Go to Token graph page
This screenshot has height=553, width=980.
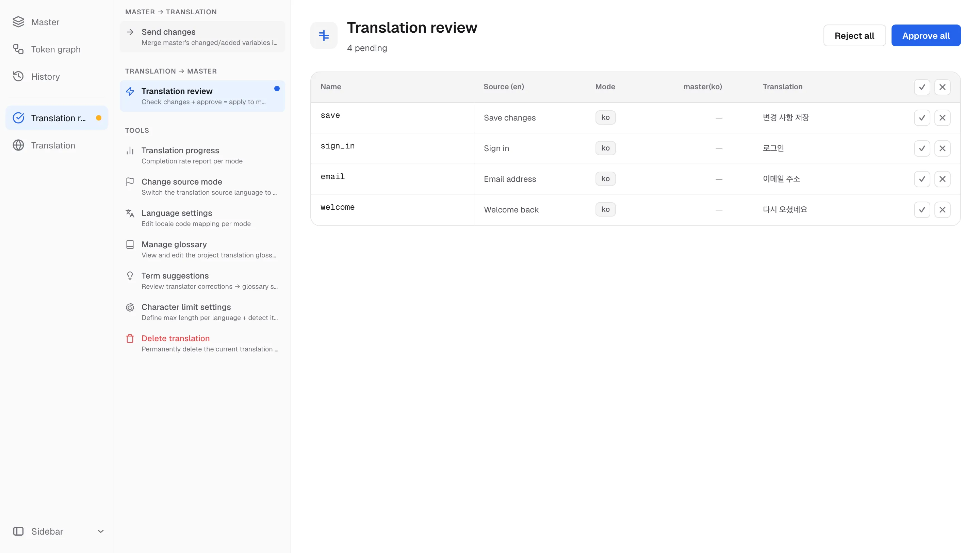pos(57,49)
